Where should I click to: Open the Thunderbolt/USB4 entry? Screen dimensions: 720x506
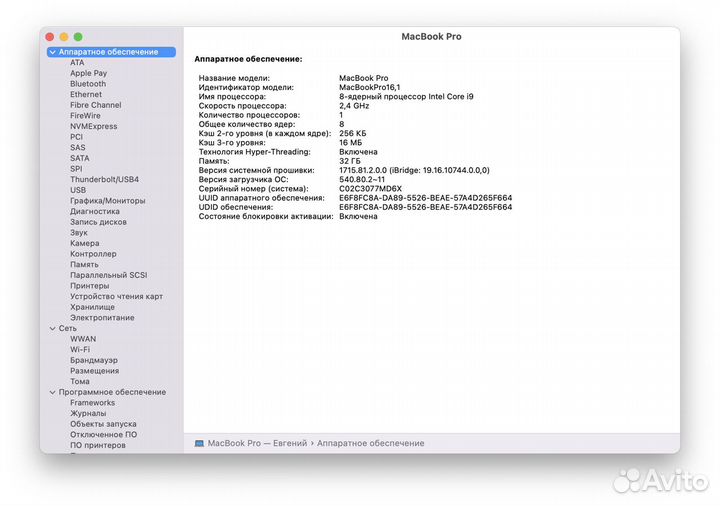point(104,179)
